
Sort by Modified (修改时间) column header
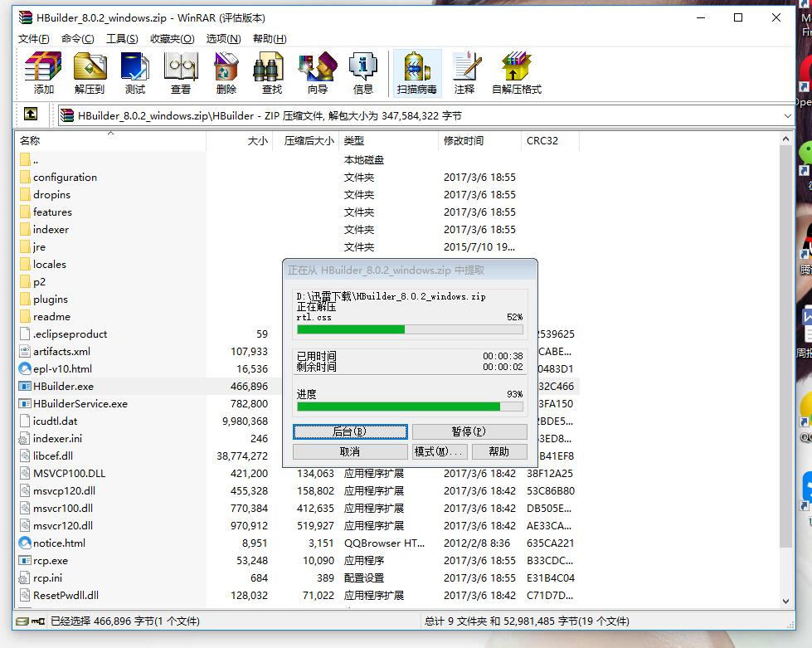click(x=479, y=140)
